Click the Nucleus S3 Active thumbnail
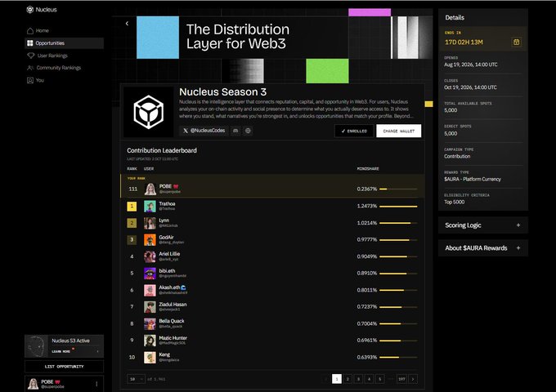Viewport: 556px width, 392px height. [x=37, y=346]
